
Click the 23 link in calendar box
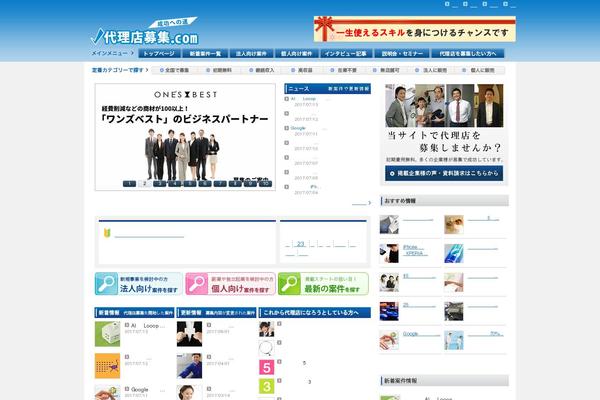click(x=300, y=244)
